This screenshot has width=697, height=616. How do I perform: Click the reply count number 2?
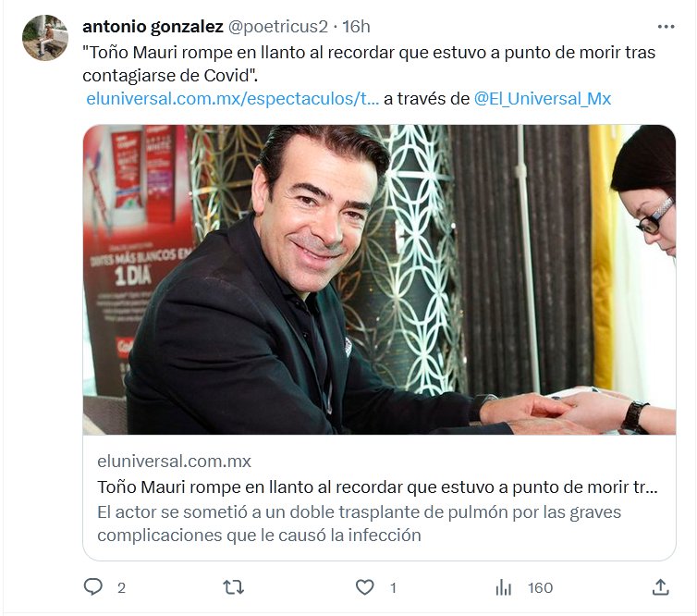[x=121, y=588]
